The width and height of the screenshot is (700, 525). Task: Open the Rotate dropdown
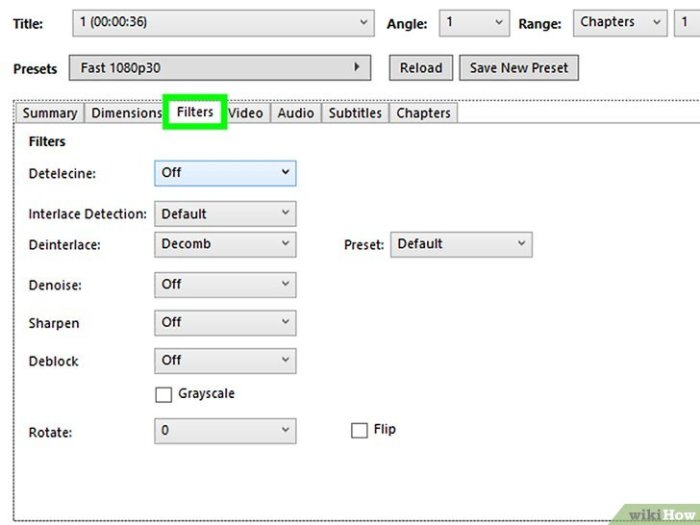225,431
